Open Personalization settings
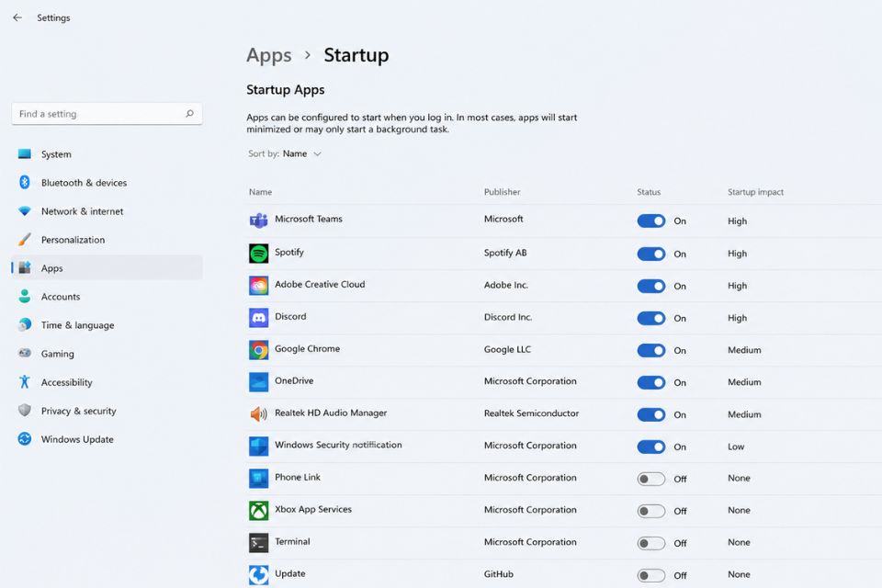 107,239
